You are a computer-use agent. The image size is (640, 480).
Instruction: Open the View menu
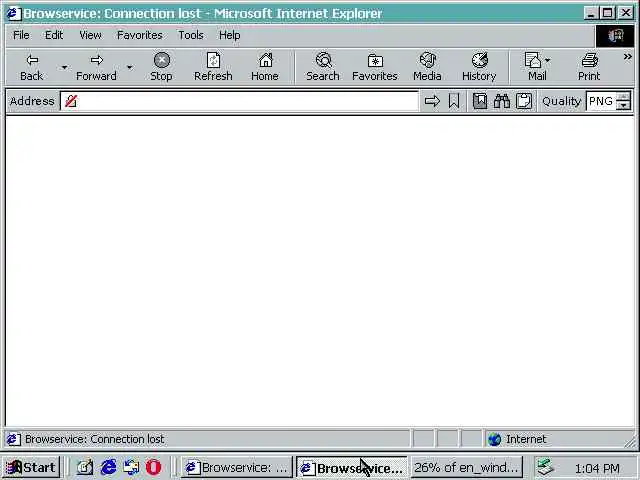coord(91,36)
